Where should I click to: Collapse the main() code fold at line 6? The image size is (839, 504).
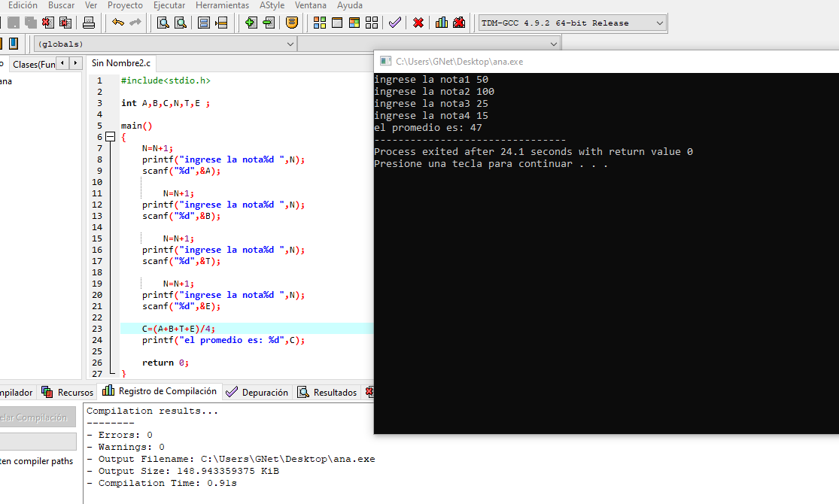[x=110, y=137]
